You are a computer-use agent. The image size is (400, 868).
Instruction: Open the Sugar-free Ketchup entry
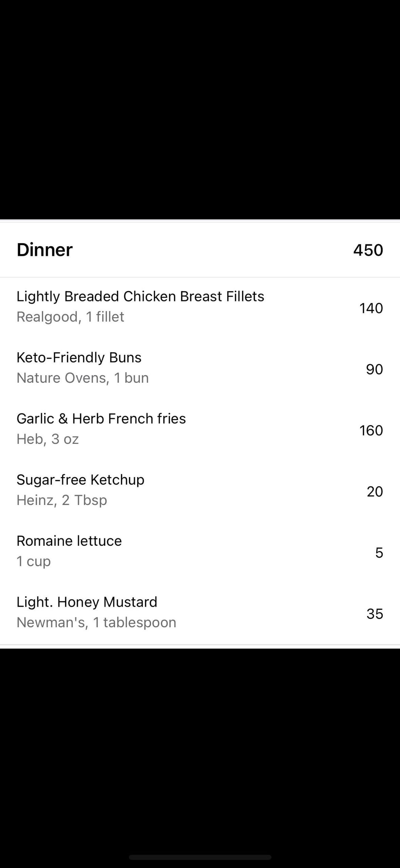(x=80, y=480)
